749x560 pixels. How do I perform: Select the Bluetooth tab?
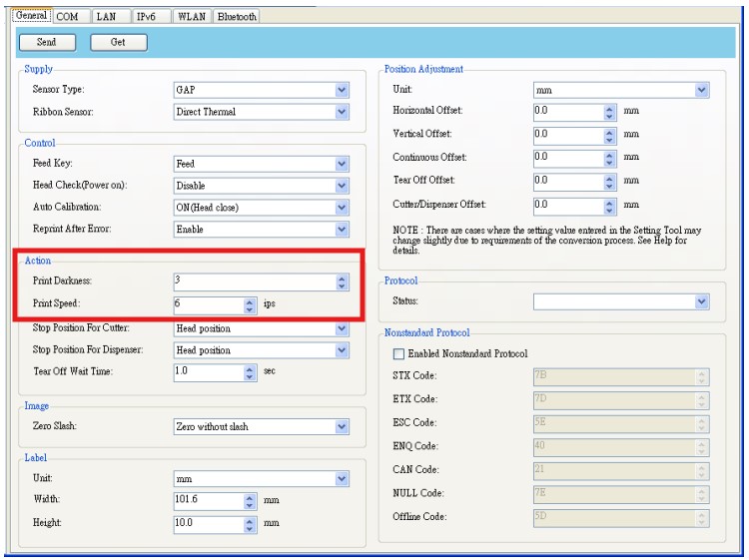[237, 16]
